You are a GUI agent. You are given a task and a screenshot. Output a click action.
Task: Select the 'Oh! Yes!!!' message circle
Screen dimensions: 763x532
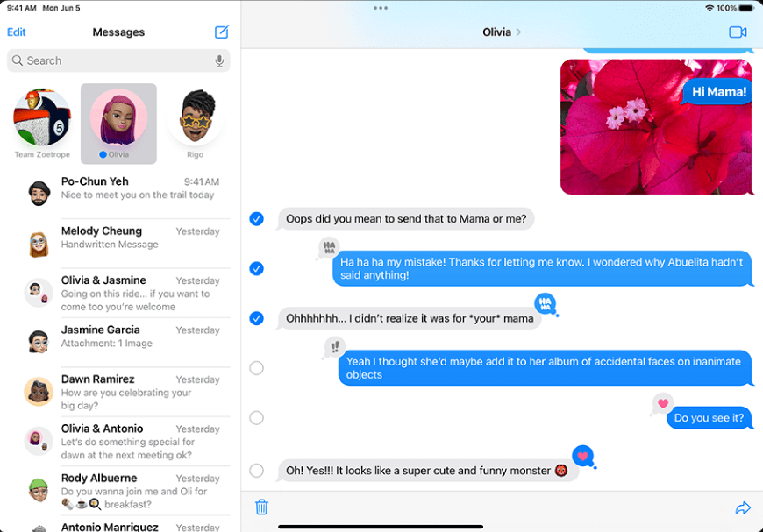coord(256,471)
